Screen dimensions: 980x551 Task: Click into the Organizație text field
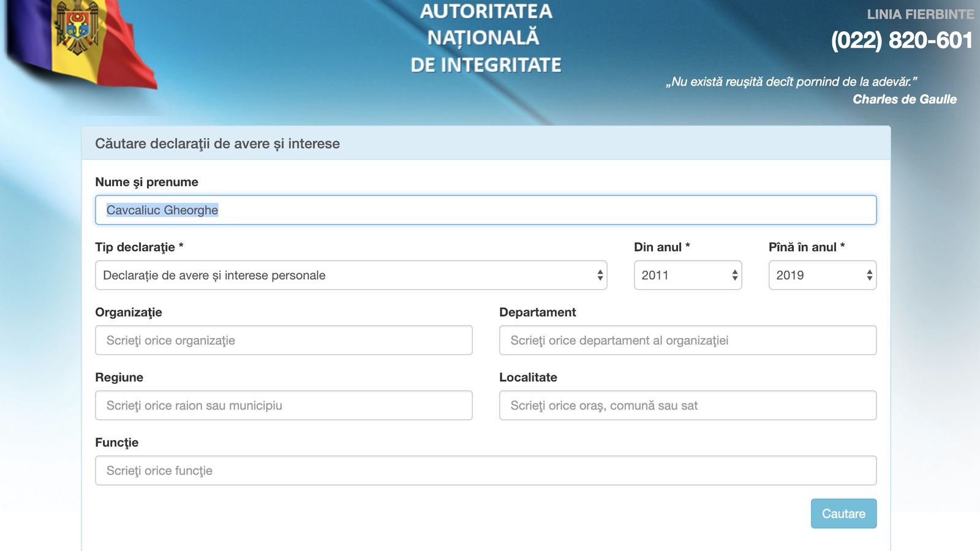284,340
